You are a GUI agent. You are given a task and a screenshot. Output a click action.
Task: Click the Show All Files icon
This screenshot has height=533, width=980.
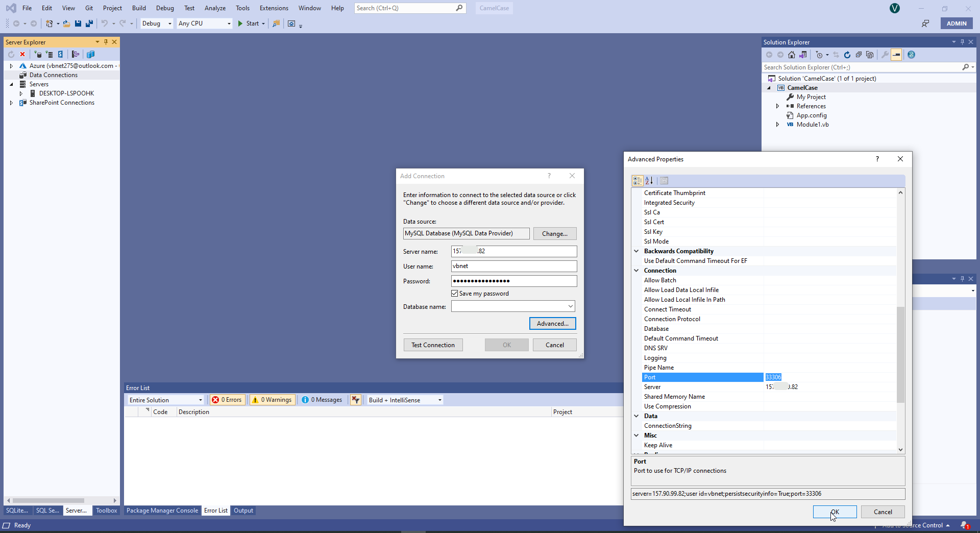870,55
